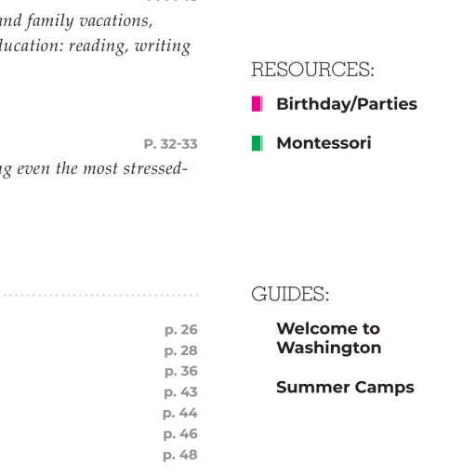
Task: Click the 'family vacations' italic text line
Action: tap(76, 21)
